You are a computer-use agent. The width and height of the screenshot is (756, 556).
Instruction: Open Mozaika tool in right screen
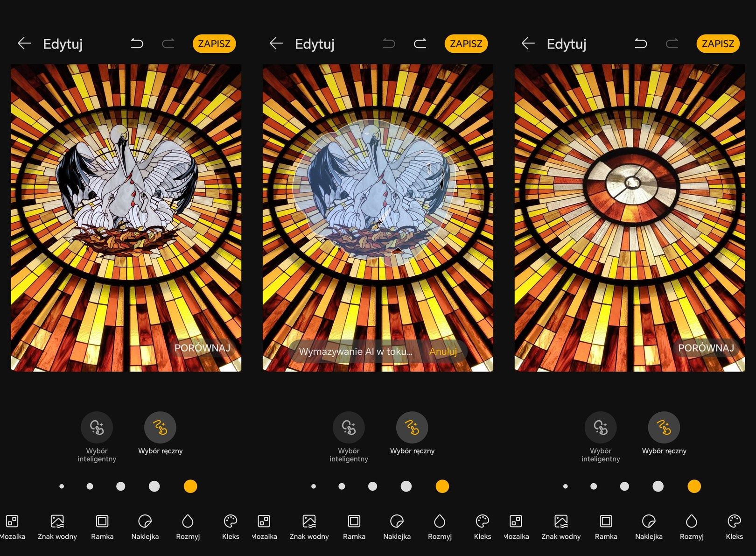point(516,527)
